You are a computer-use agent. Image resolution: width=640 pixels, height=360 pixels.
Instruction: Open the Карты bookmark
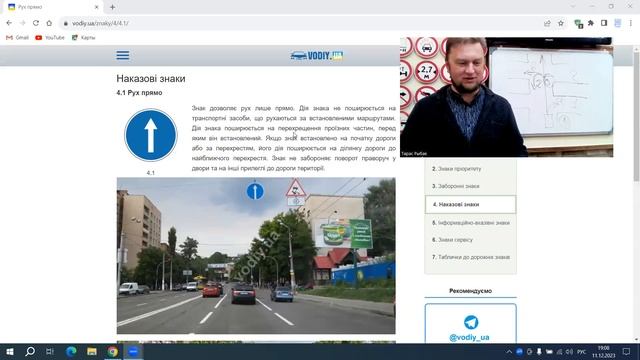83,38
